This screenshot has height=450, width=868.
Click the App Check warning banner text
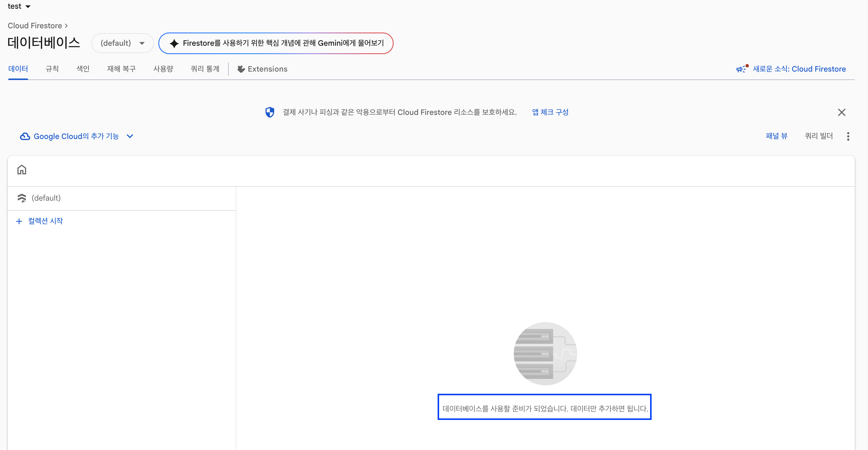400,112
